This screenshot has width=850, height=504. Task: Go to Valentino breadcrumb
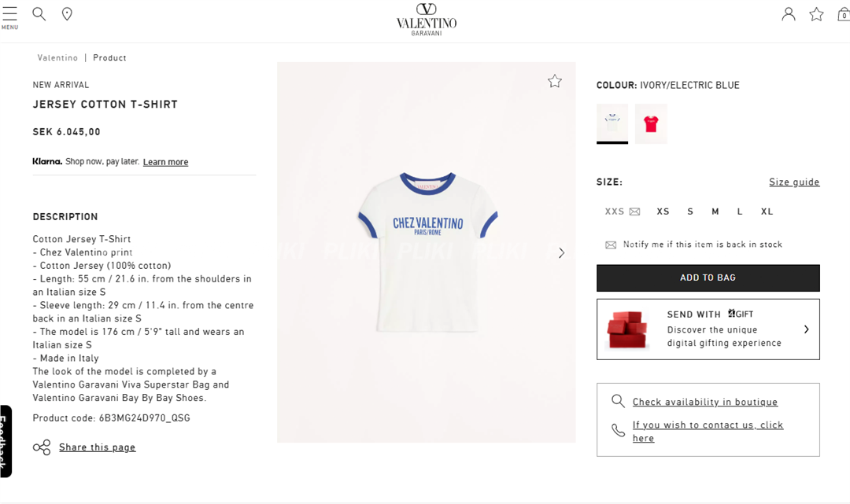pyautogui.click(x=57, y=58)
